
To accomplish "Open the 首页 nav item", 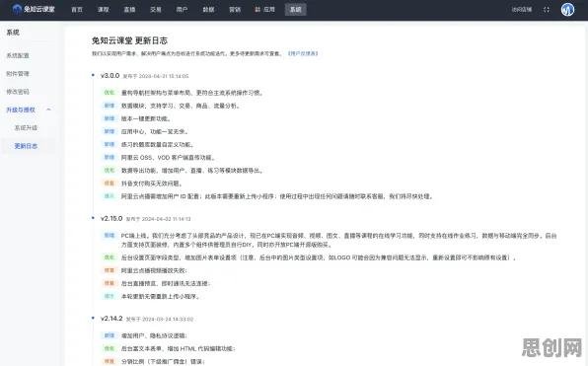I will [x=77, y=10].
